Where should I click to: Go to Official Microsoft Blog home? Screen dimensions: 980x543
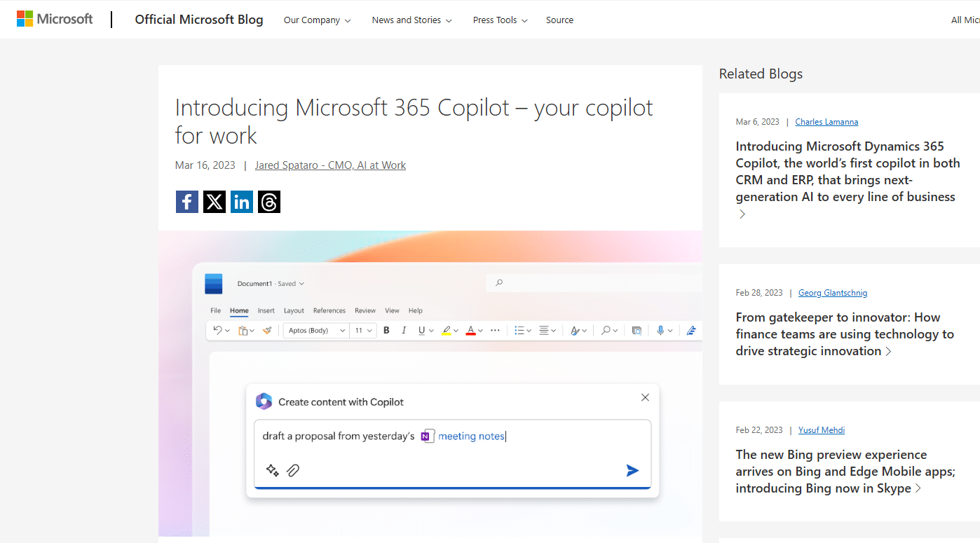click(x=199, y=20)
